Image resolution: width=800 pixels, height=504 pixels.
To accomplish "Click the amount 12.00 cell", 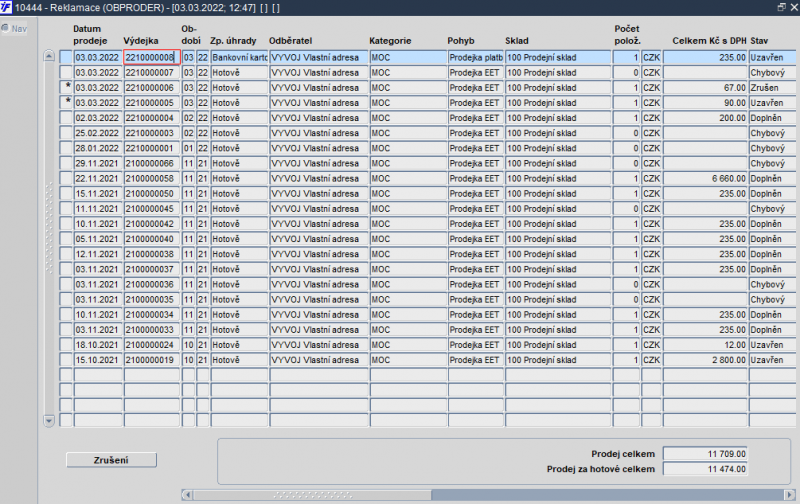I will click(x=705, y=345).
